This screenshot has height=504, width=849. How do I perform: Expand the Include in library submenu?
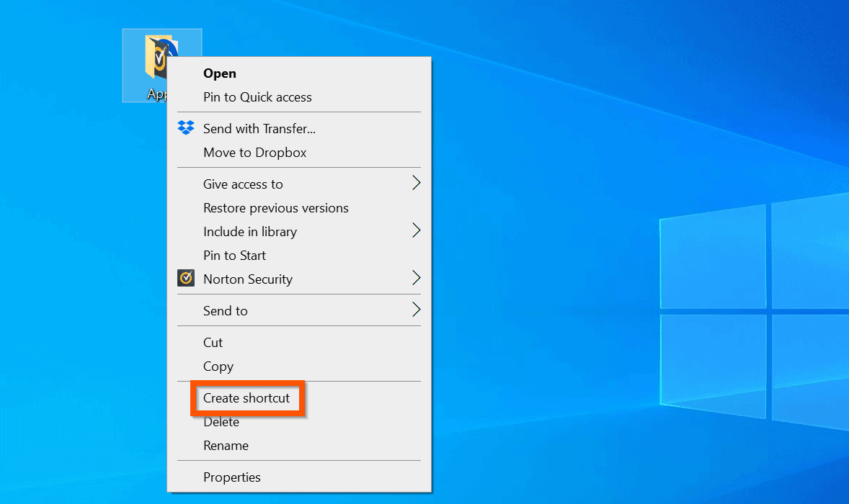click(250, 232)
